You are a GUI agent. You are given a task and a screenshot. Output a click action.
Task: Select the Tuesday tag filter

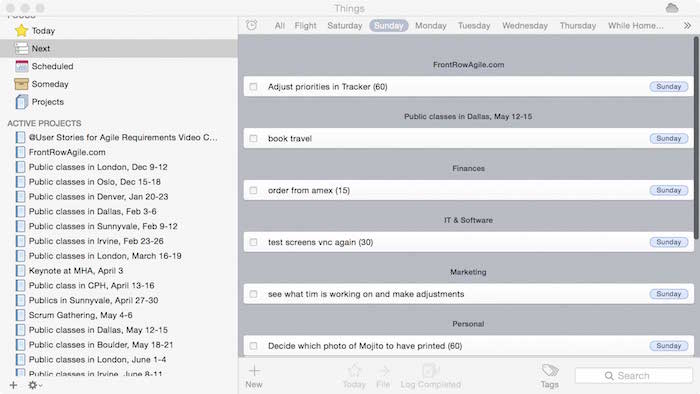pos(474,25)
